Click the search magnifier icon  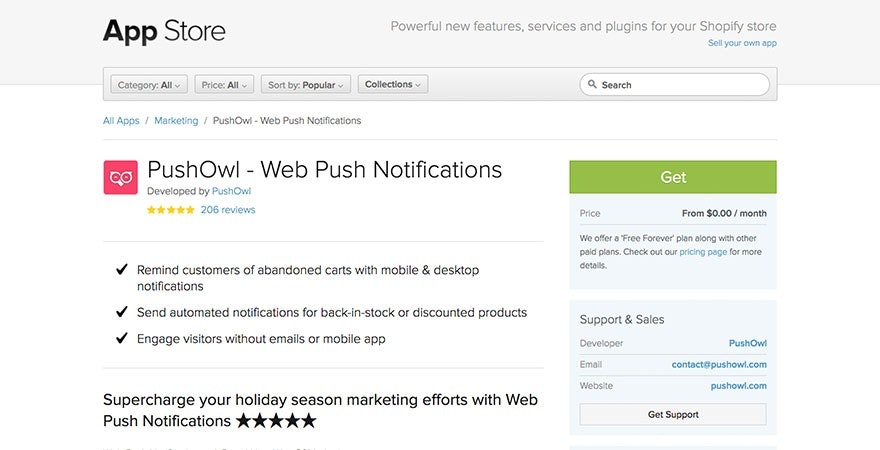click(592, 85)
